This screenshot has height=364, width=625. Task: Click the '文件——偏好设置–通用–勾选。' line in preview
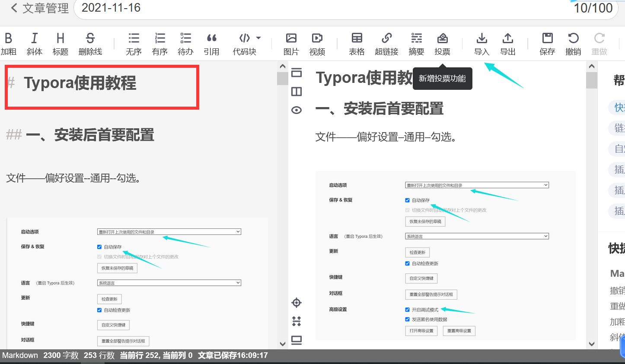tap(386, 137)
